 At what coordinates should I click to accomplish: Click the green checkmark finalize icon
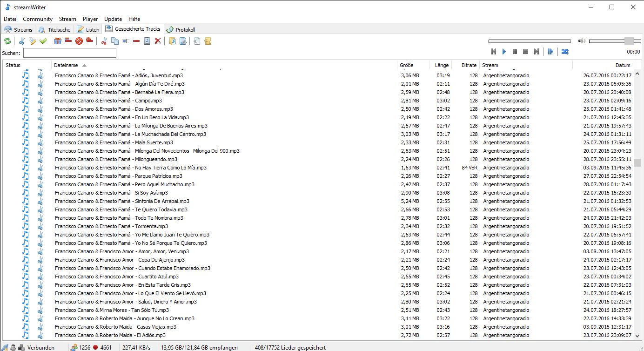click(x=43, y=41)
